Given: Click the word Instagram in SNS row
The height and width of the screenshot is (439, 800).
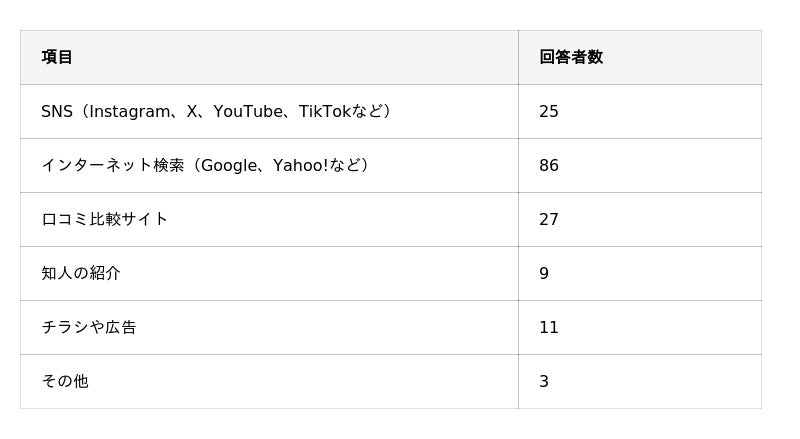Looking at the screenshot, I should pos(130,111).
